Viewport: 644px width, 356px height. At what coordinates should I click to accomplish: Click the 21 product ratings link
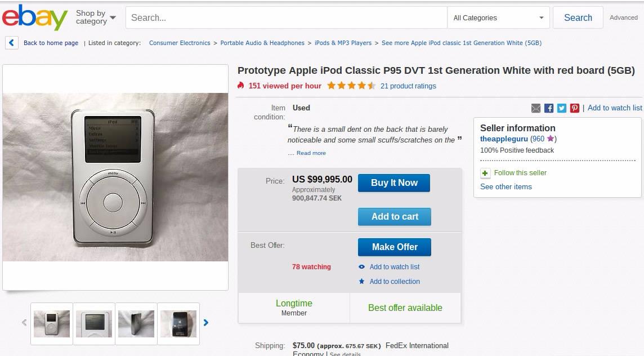coord(408,86)
